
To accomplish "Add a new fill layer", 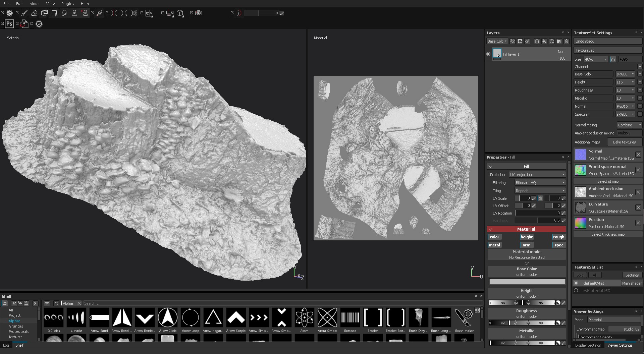I will point(544,41).
